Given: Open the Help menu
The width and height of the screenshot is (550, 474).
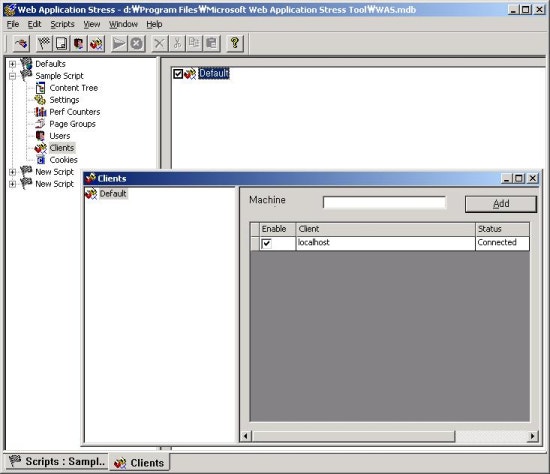Looking at the screenshot, I should [x=154, y=24].
